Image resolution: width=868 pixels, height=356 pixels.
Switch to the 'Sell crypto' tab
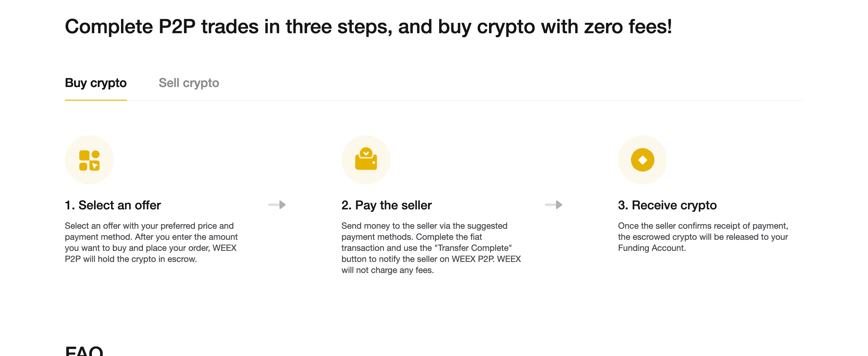tap(190, 83)
